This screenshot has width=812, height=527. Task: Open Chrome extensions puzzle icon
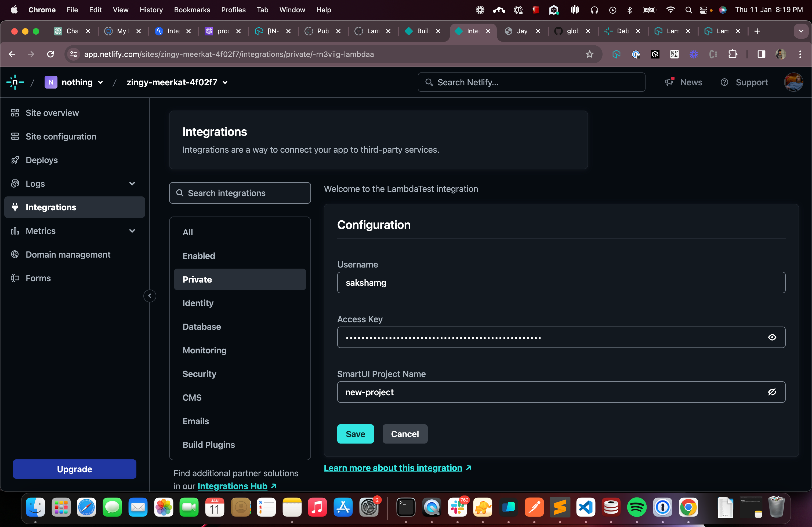click(733, 54)
